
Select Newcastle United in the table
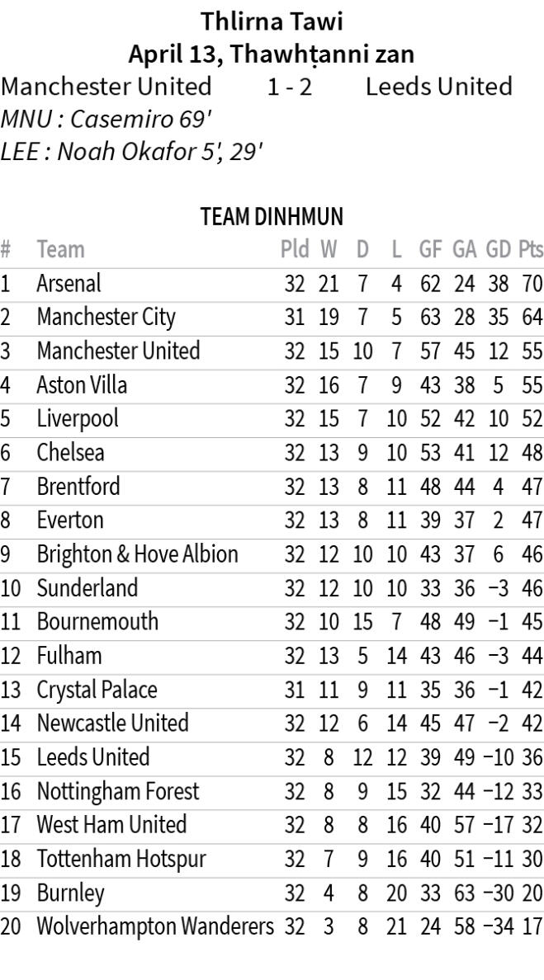(112, 723)
